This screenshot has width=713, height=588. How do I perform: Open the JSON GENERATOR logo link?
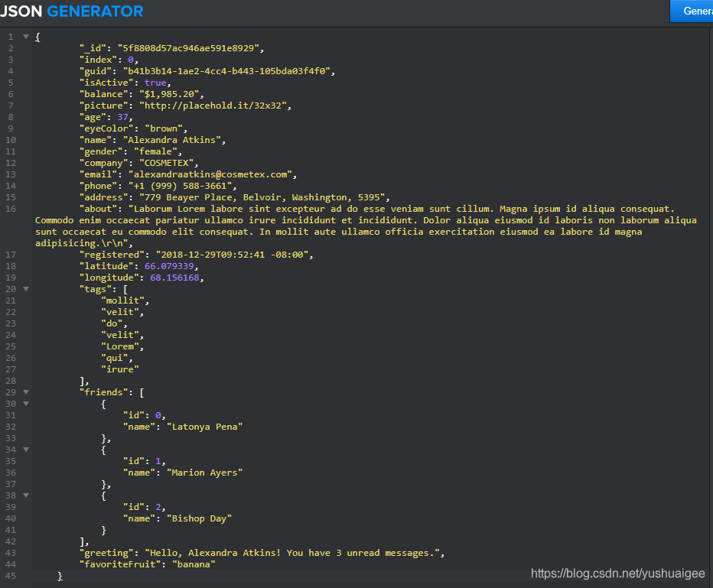click(71, 11)
